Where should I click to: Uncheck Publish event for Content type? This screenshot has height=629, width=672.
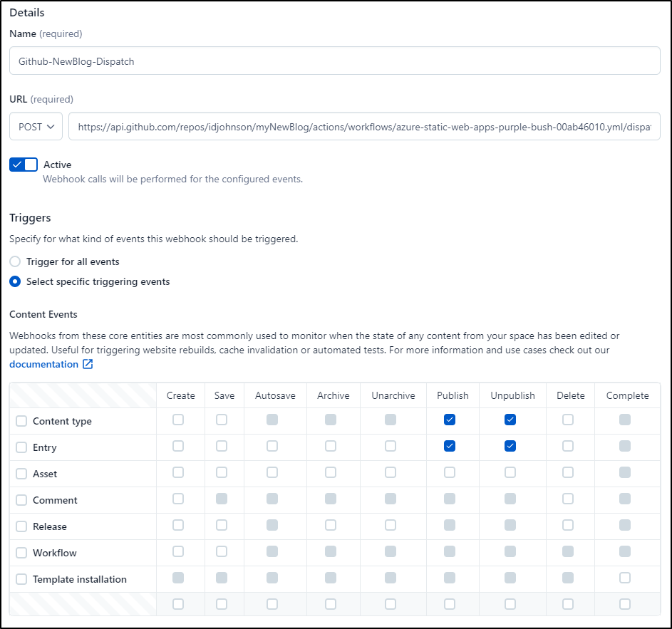[x=450, y=420]
